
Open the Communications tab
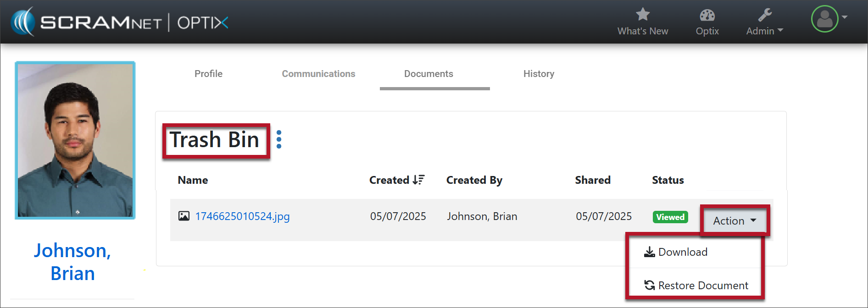[x=318, y=74]
